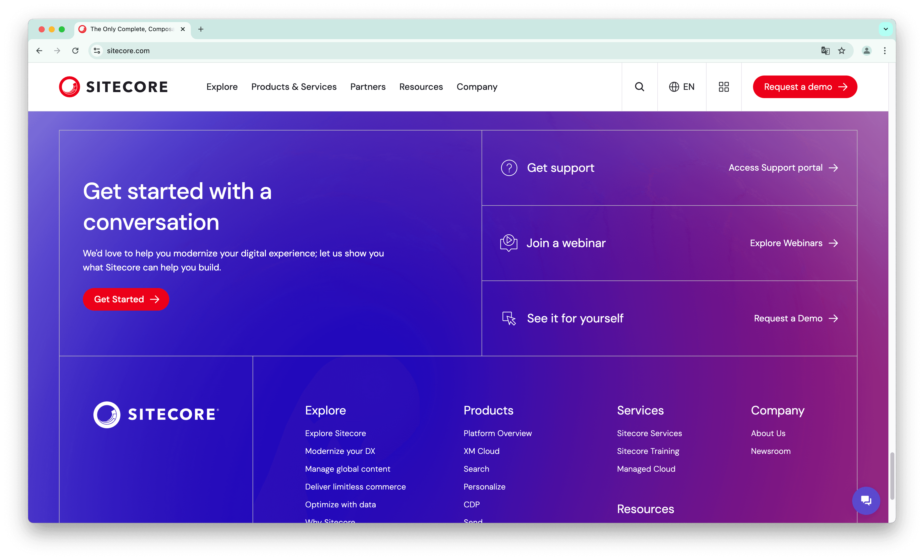This screenshot has width=924, height=560.
Task: Open the chat bubble widget
Action: pos(865,500)
